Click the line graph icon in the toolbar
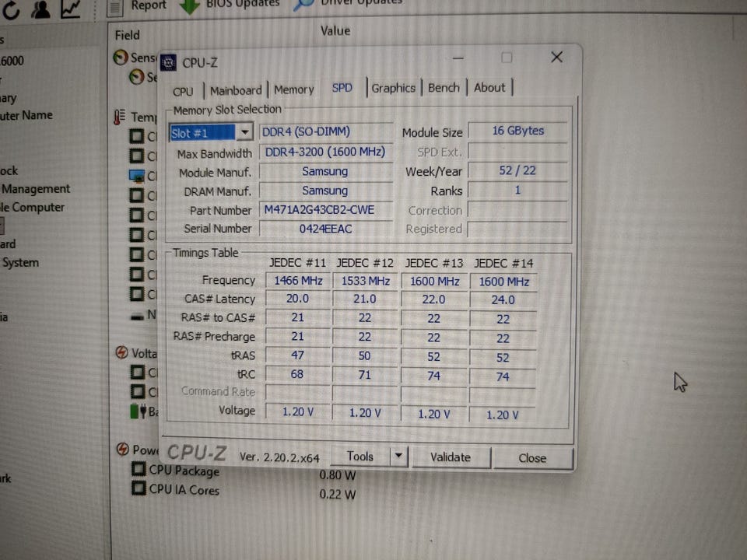Viewport: 747px width, 560px height. tap(71, 9)
